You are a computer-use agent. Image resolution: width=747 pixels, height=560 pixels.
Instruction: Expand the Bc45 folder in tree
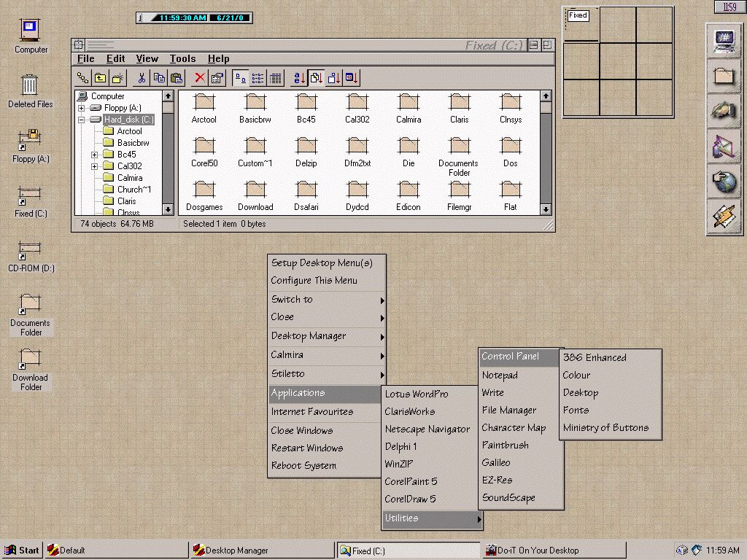tap(95, 155)
